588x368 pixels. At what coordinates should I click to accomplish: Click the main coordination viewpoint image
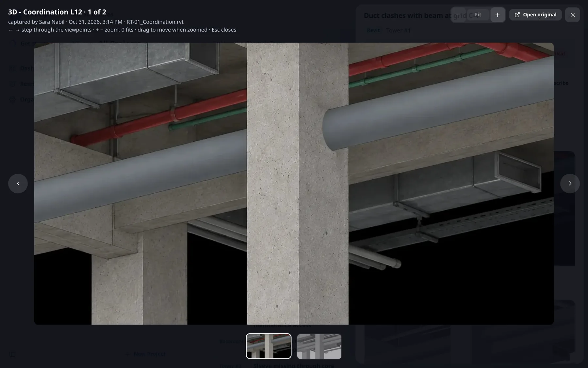(294, 184)
